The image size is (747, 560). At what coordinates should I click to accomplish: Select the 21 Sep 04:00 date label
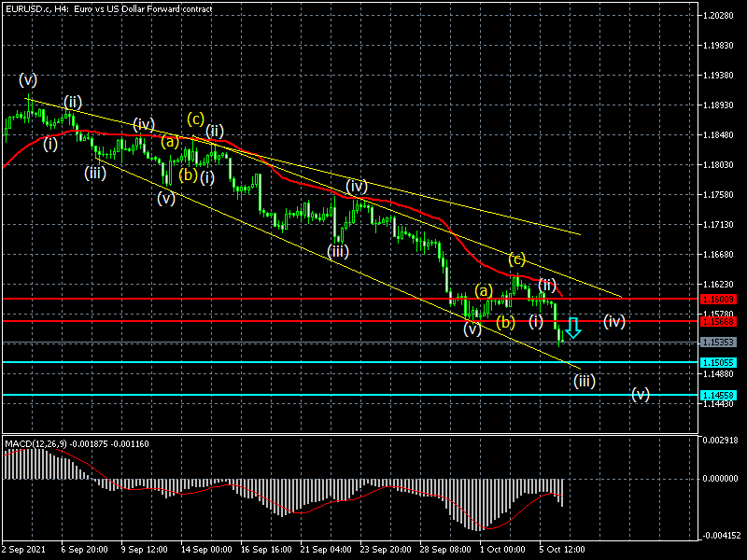[x=325, y=551]
